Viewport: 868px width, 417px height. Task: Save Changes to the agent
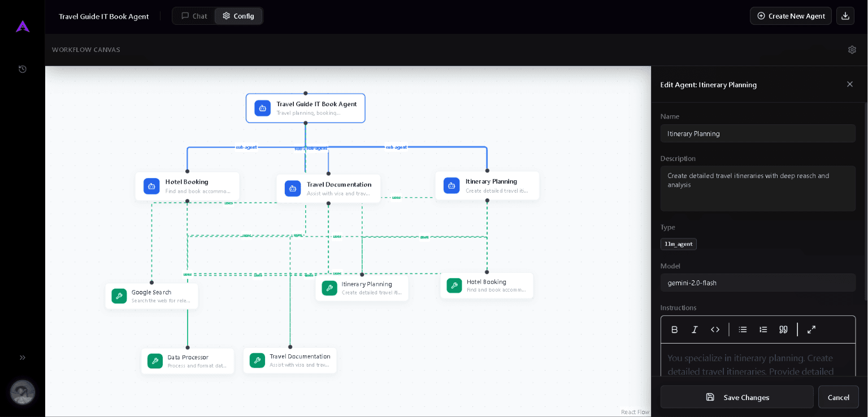737,397
